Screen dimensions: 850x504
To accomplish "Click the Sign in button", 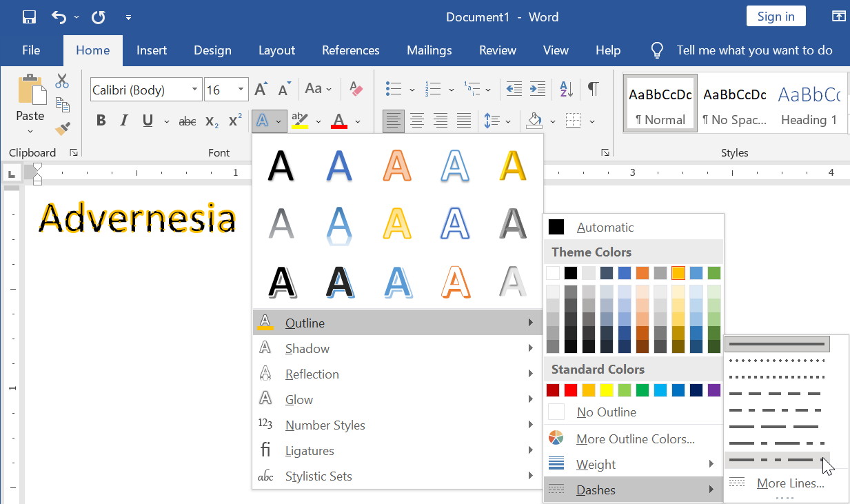I will pyautogui.click(x=776, y=17).
